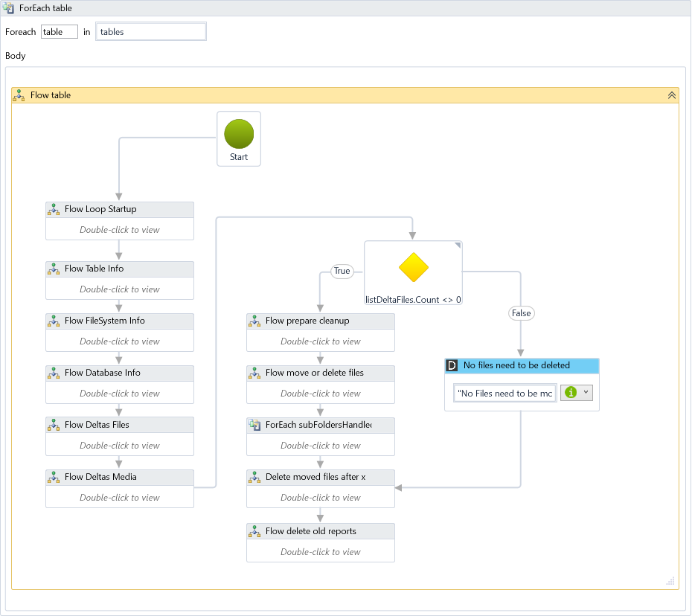Select the Flow prepare cleanup activity
Viewport: 692px width, 616px height.
pyautogui.click(x=321, y=321)
